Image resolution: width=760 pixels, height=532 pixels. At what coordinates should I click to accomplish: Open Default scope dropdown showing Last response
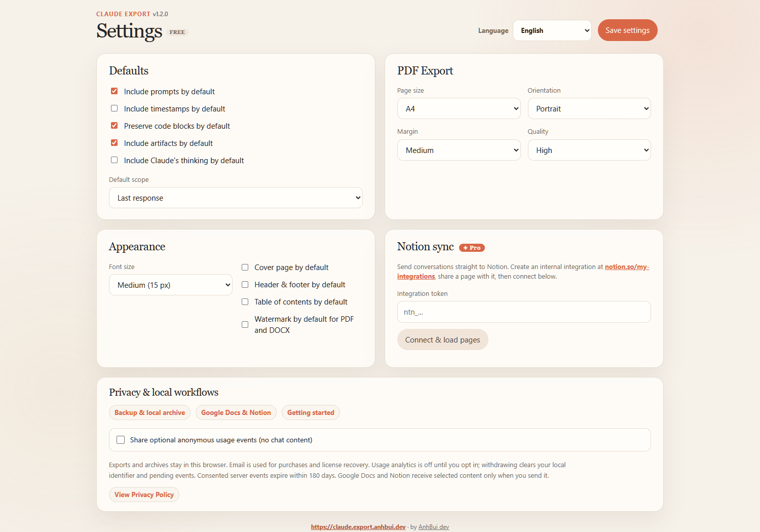tap(236, 198)
